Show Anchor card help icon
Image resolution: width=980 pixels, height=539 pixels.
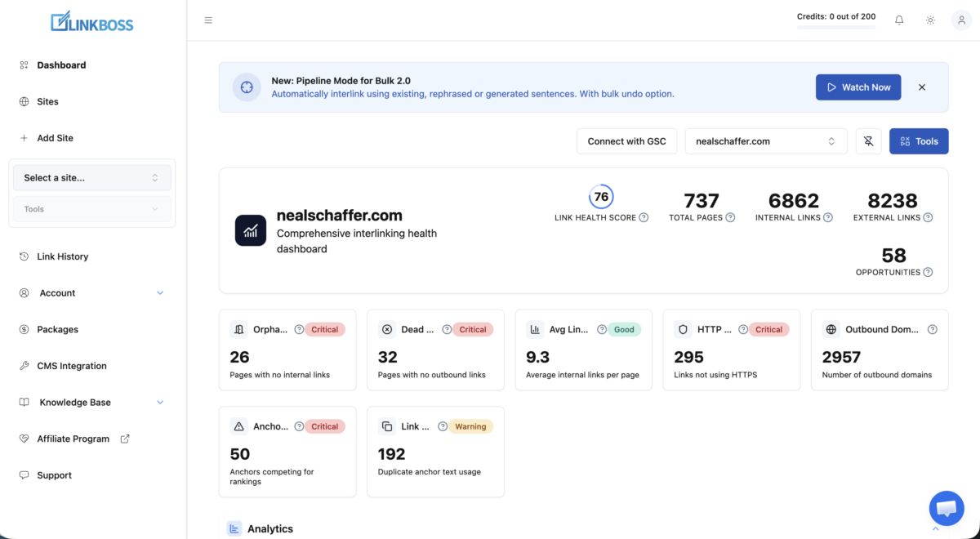[x=299, y=426]
